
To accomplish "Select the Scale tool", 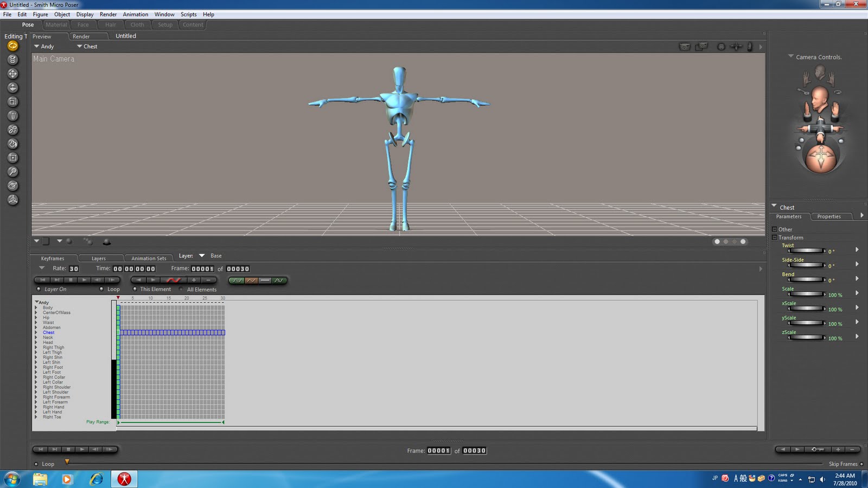I will (13, 101).
